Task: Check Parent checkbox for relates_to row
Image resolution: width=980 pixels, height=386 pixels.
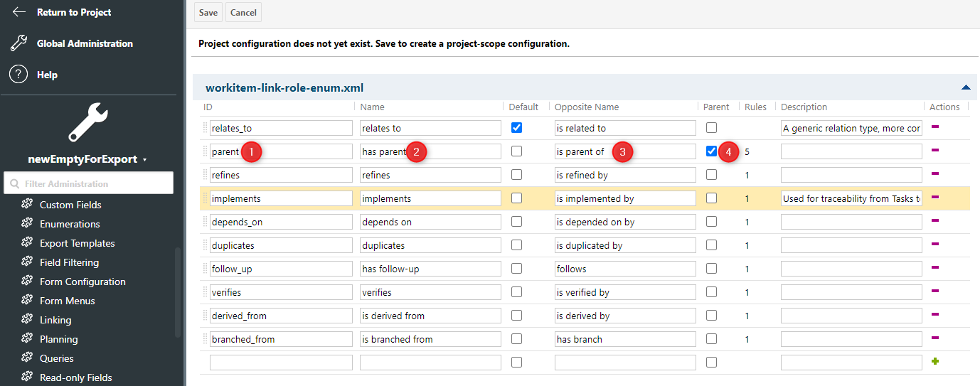Action: tap(711, 128)
